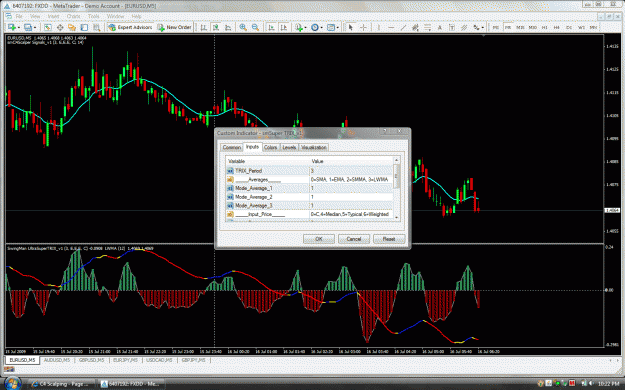Zoom in on the chart
This screenshot has width=625, height=390.
click(243, 27)
